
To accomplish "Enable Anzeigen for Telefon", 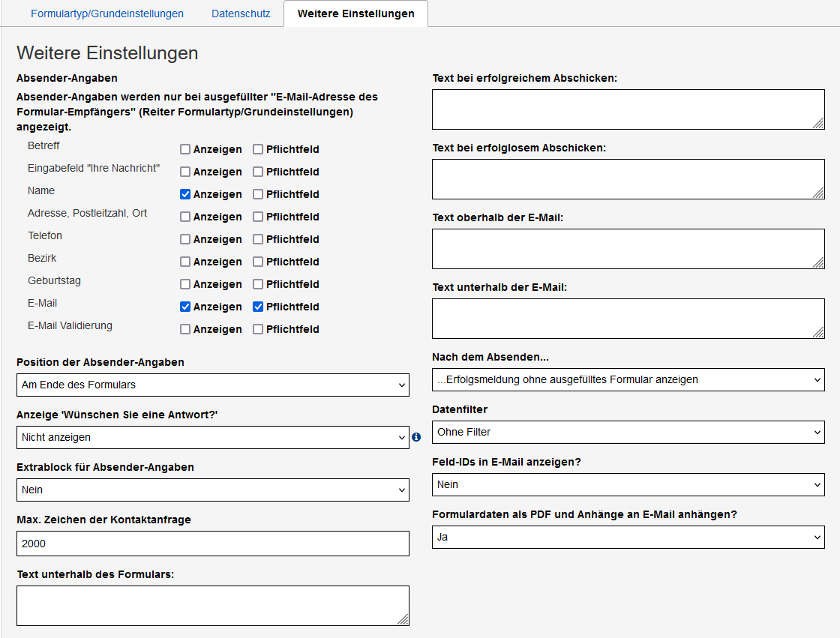I will coord(184,238).
